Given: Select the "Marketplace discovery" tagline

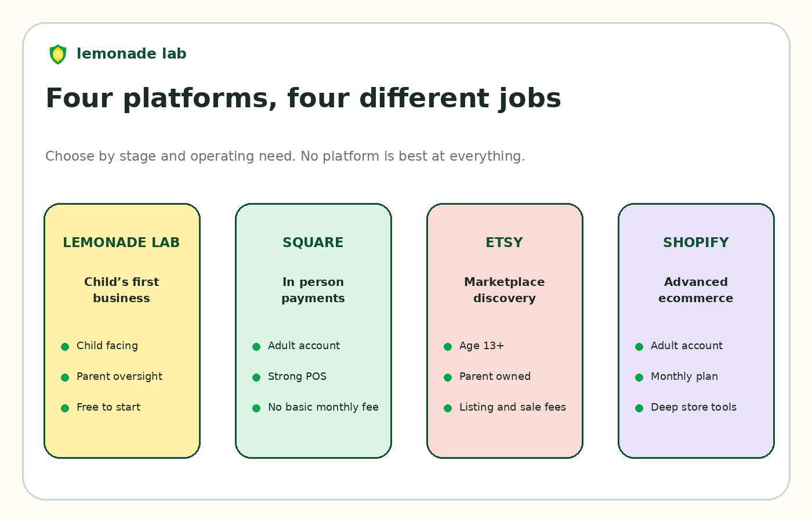Looking at the screenshot, I should (x=505, y=290).
